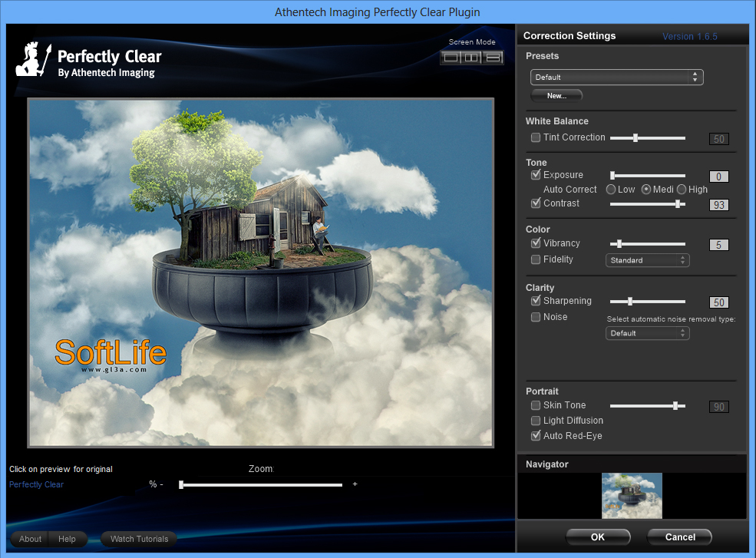The height and width of the screenshot is (558, 756).
Task: Click the Skin Tone slider
Action: 648,406
